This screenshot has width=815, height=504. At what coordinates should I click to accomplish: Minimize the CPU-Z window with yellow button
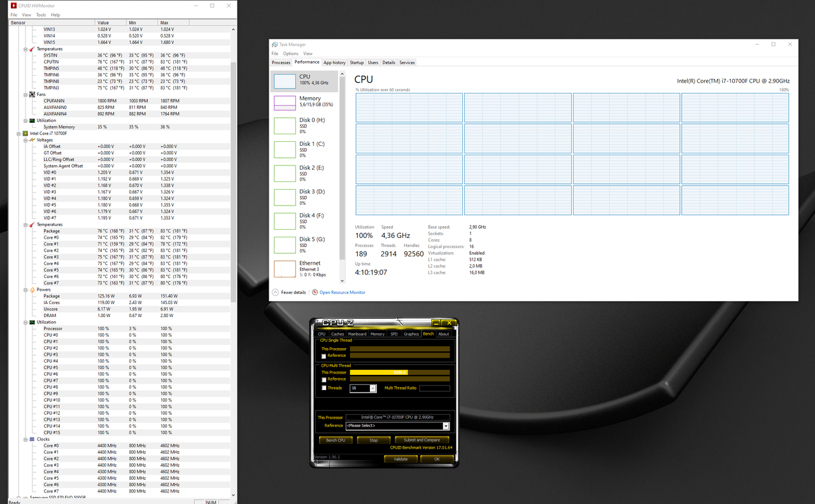pyautogui.click(x=436, y=323)
